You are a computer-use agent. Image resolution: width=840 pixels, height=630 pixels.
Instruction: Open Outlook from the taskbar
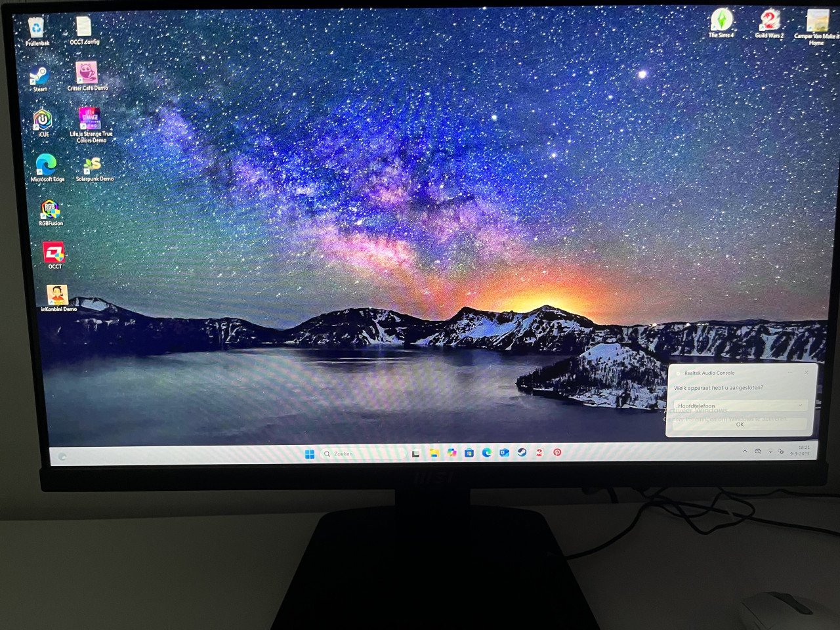[x=505, y=453]
